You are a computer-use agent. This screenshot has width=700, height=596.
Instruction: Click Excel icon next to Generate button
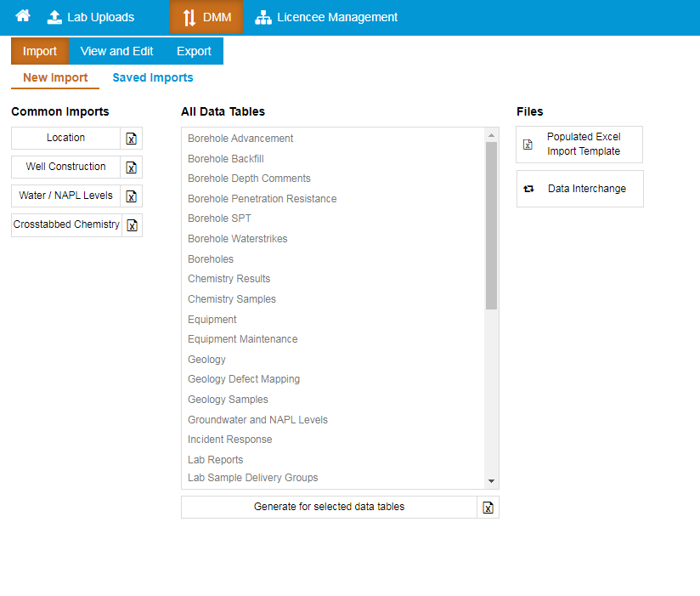pyautogui.click(x=488, y=508)
